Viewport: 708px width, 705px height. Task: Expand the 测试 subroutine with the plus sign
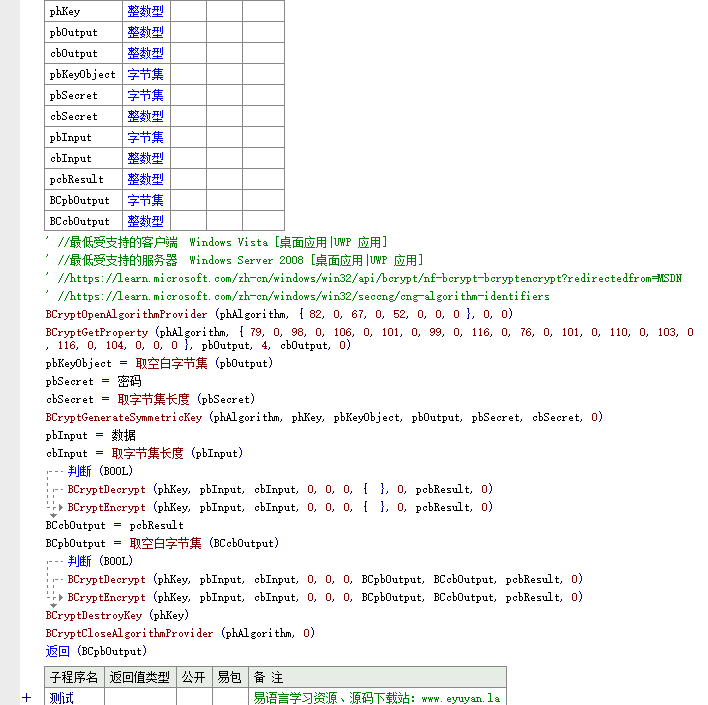pyautogui.click(x=27, y=697)
